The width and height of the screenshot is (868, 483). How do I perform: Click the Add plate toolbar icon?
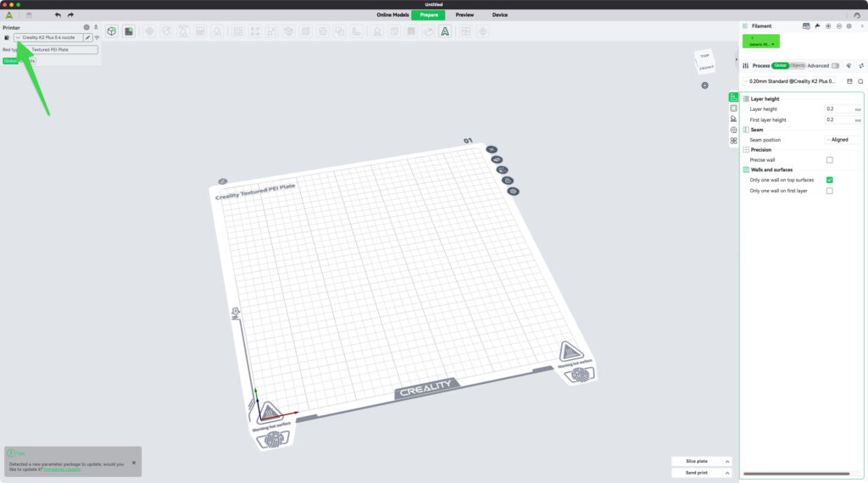(129, 31)
